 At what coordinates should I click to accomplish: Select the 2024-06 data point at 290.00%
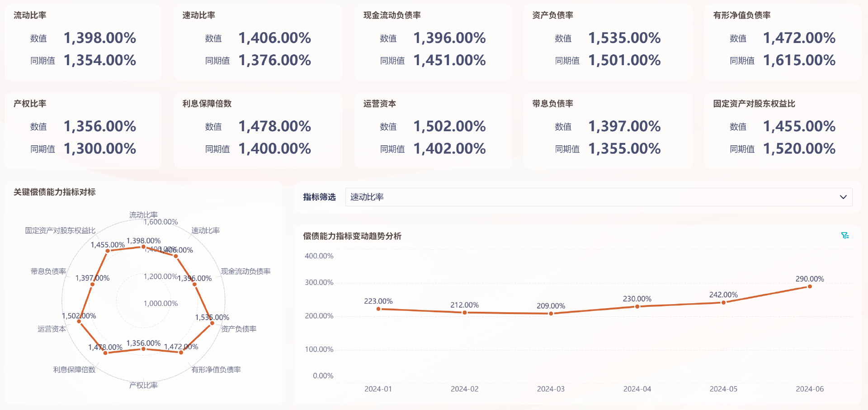809,286
